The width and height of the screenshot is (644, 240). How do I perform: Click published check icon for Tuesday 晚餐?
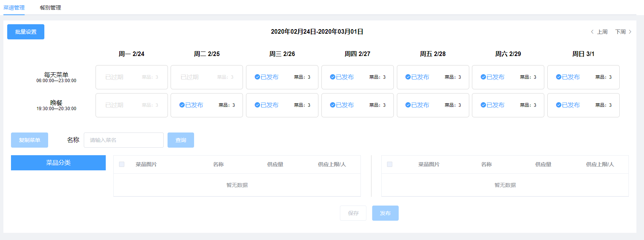182,105
